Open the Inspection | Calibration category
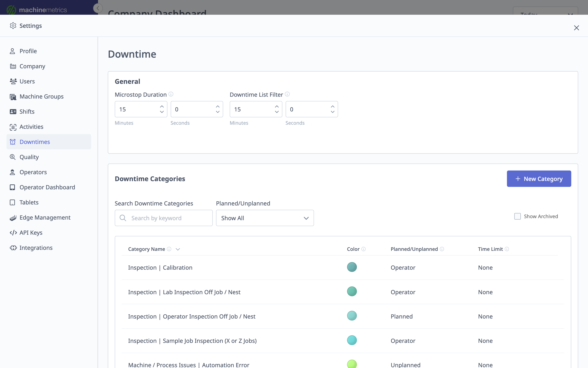The width and height of the screenshot is (588, 368). (x=343, y=267)
